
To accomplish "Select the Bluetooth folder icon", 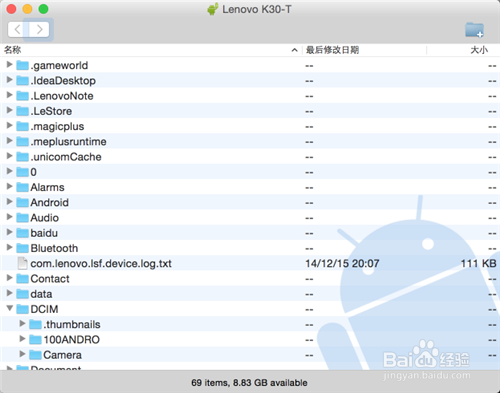I will (x=23, y=248).
